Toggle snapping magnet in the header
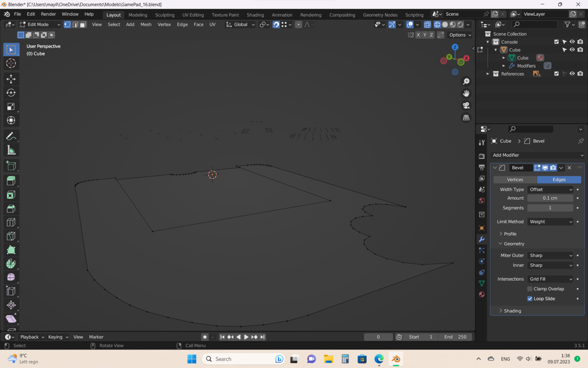The width and height of the screenshot is (588, 368). (276, 24)
